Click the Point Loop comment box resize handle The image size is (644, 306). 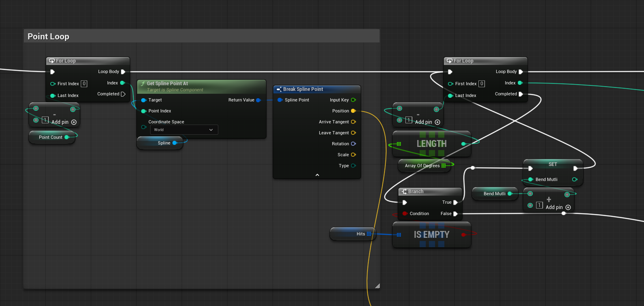pyautogui.click(x=377, y=286)
